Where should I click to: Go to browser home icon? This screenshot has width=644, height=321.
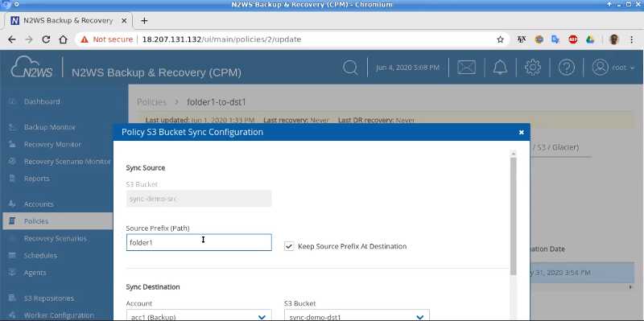click(x=63, y=39)
